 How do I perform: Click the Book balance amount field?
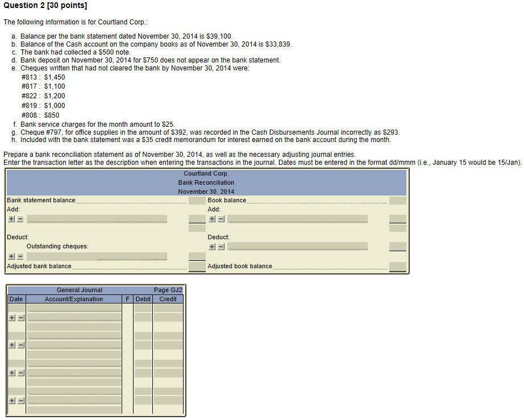pyautogui.click(x=398, y=201)
